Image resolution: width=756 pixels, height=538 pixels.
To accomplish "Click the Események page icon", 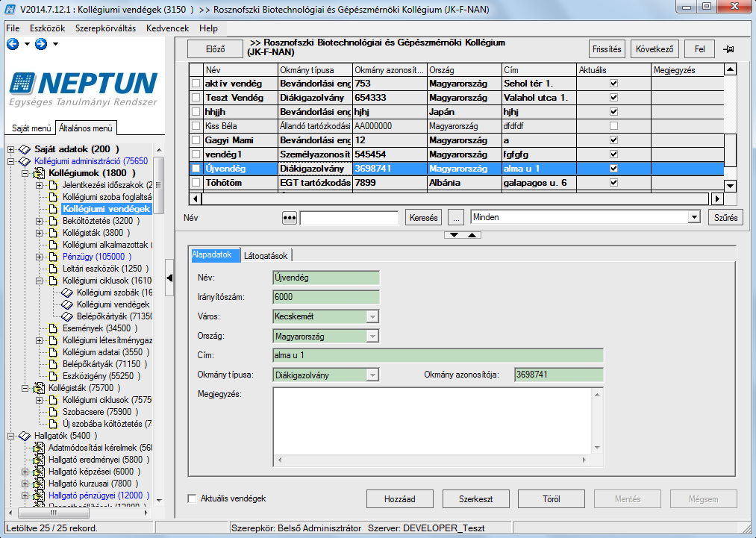I will [54, 329].
